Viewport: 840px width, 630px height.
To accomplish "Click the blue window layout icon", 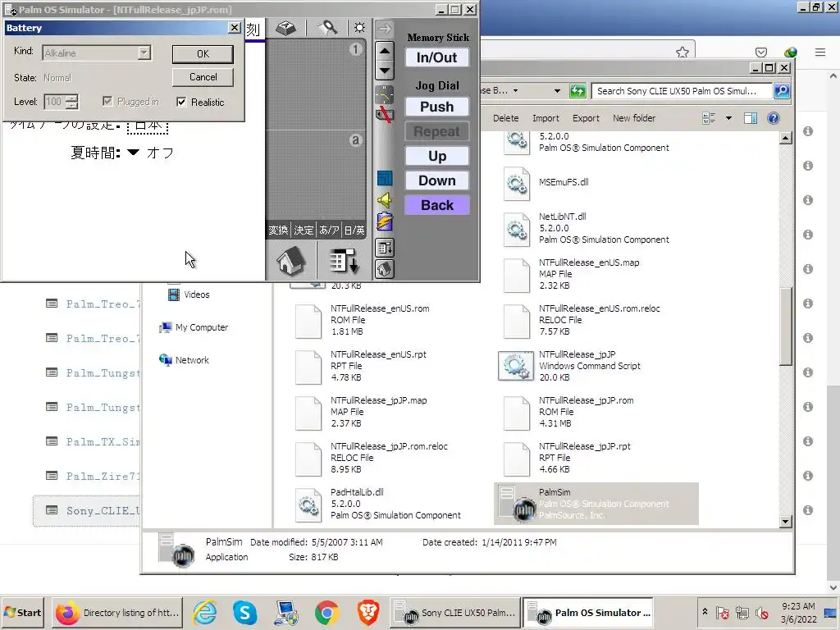I will pyautogui.click(x=384, y=178).
